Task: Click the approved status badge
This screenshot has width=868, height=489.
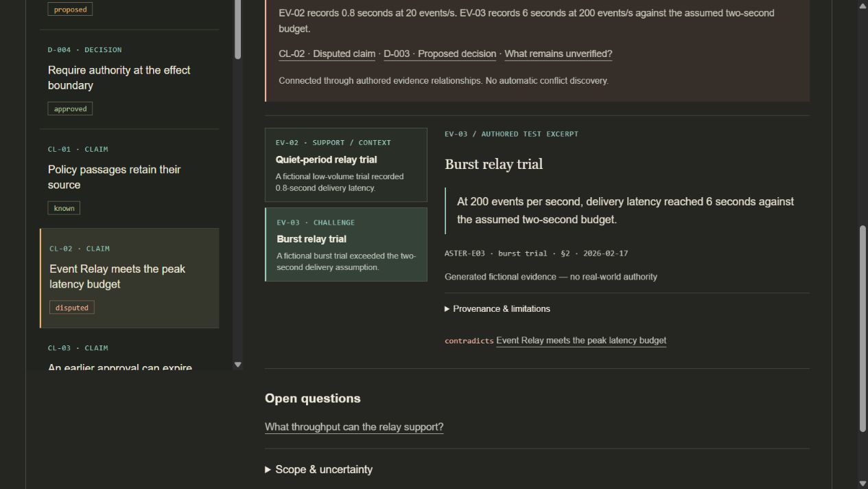Action: click(70, 109)
